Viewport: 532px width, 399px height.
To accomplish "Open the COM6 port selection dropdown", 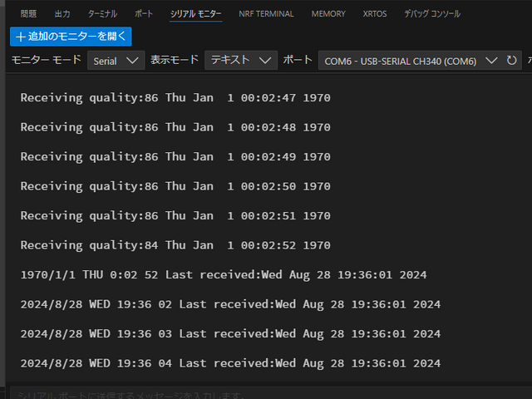I will click(410, 61).
